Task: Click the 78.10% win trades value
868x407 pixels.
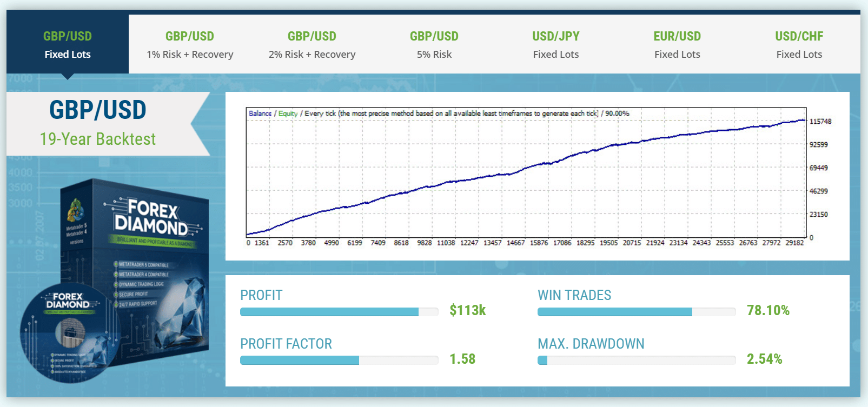Action: [x=768, y=310]
